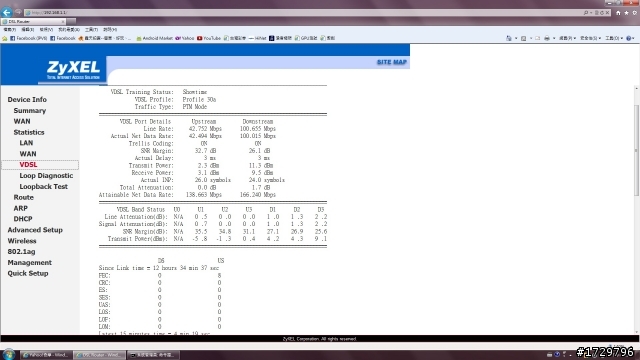Screen dimensions: 640x360
Task: Click the command bar Help question-mark icon
Action: [629, 38]
